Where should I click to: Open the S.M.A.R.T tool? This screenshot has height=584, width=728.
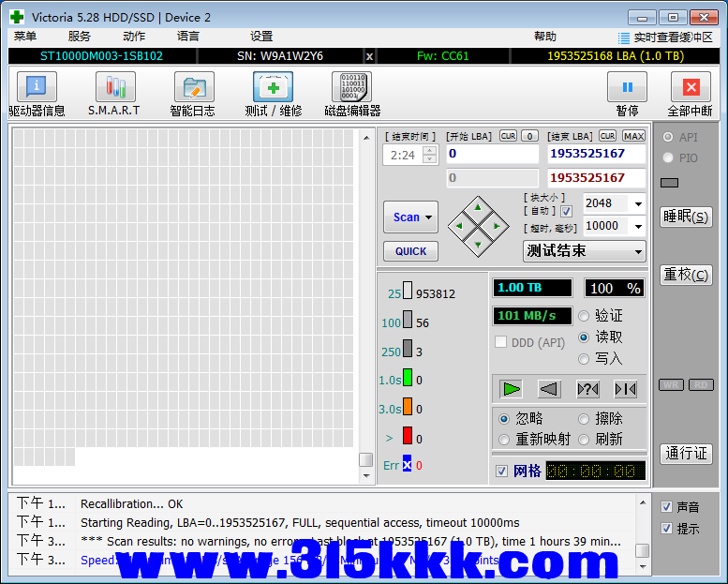tap(114, 88)
